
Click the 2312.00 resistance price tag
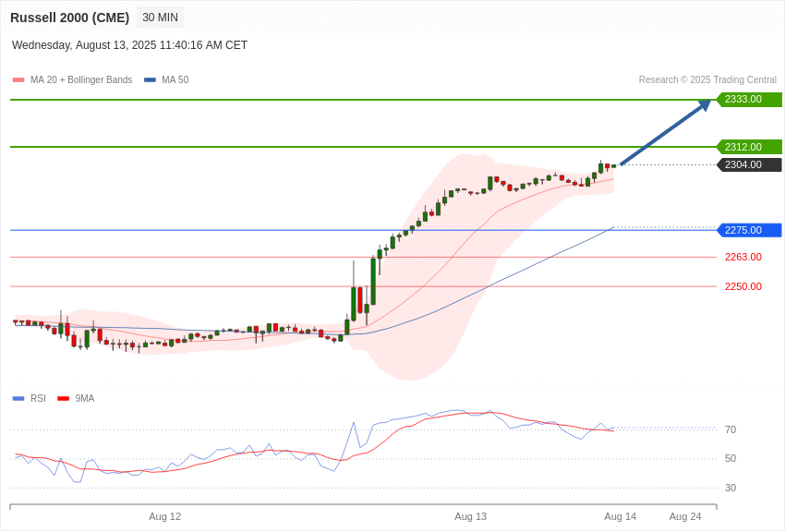click(x=750, y=147)
